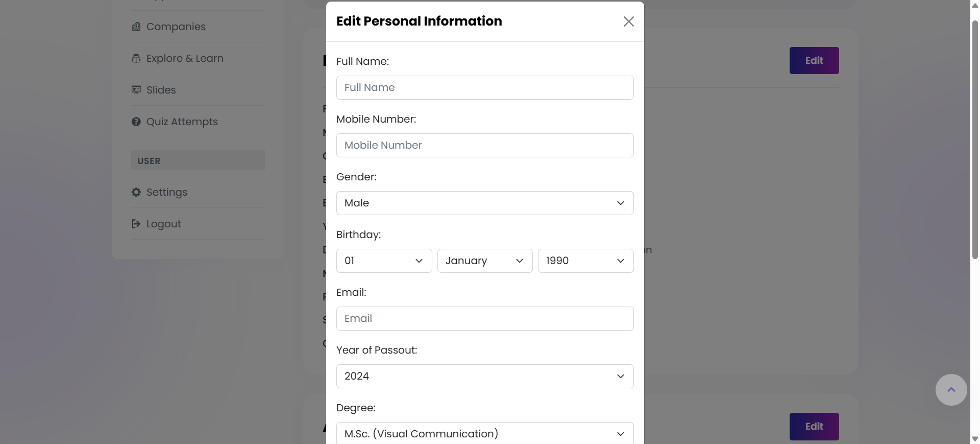Close the Edit Personal Information dialog
This screenshot has height=444, width=980.
(x=628, y=21)
